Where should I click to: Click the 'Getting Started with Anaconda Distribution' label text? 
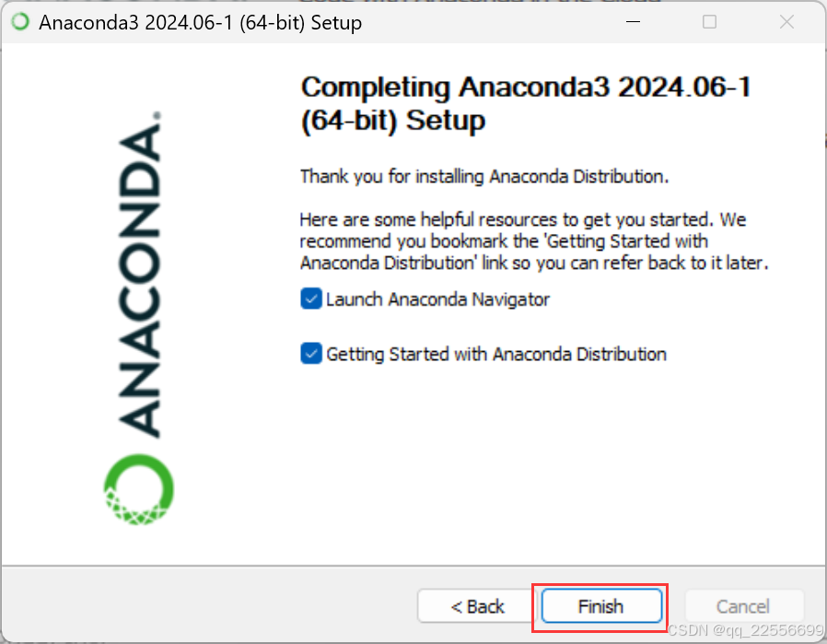pyautogui.click(x=496, y=354)
